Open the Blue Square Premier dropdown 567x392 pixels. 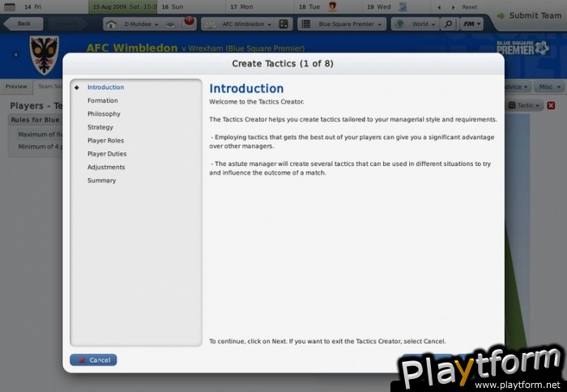[x=350, y=24]
